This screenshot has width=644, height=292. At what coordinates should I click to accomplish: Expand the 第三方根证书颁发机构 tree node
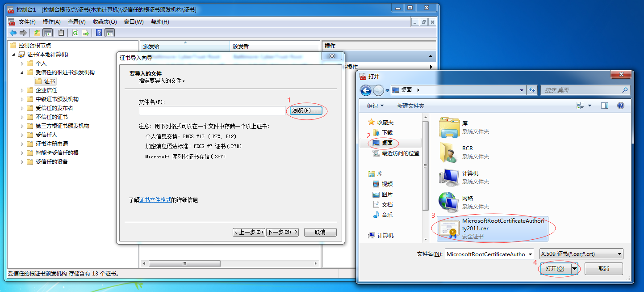pos(22,126)
